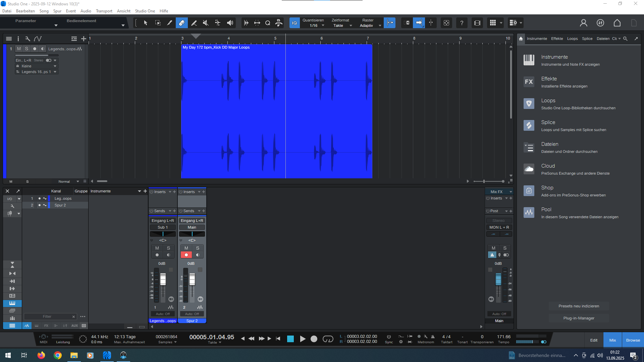
Task: Mute the Legends..oops track
Action: tap(19, 49)
